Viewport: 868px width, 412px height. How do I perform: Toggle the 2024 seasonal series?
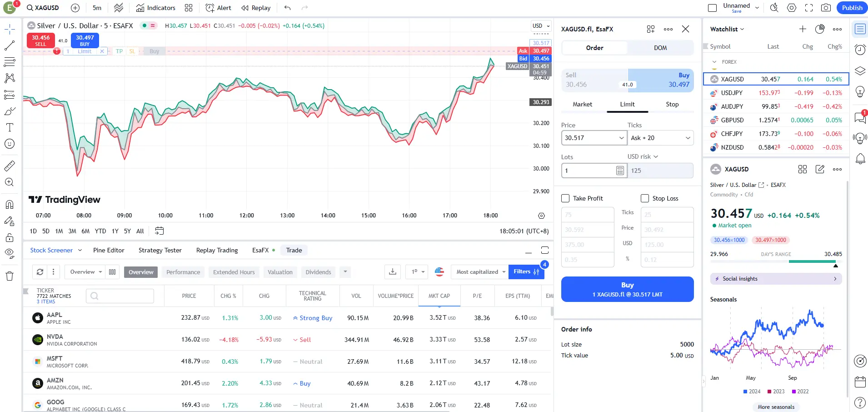(x=752, y=392)
